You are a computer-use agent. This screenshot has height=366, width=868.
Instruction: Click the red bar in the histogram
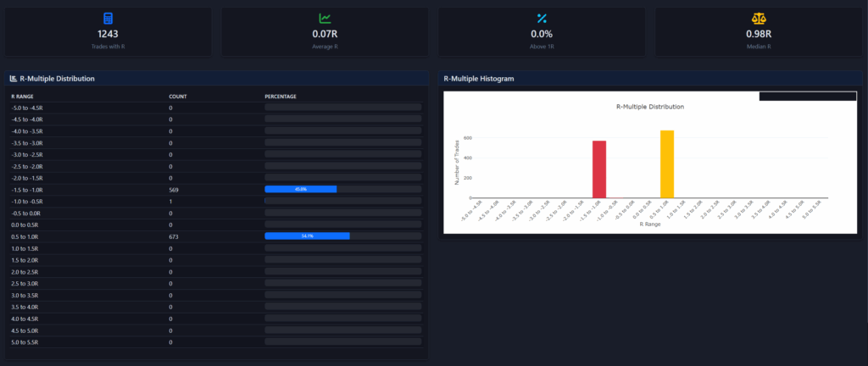[x=599, y=169]
